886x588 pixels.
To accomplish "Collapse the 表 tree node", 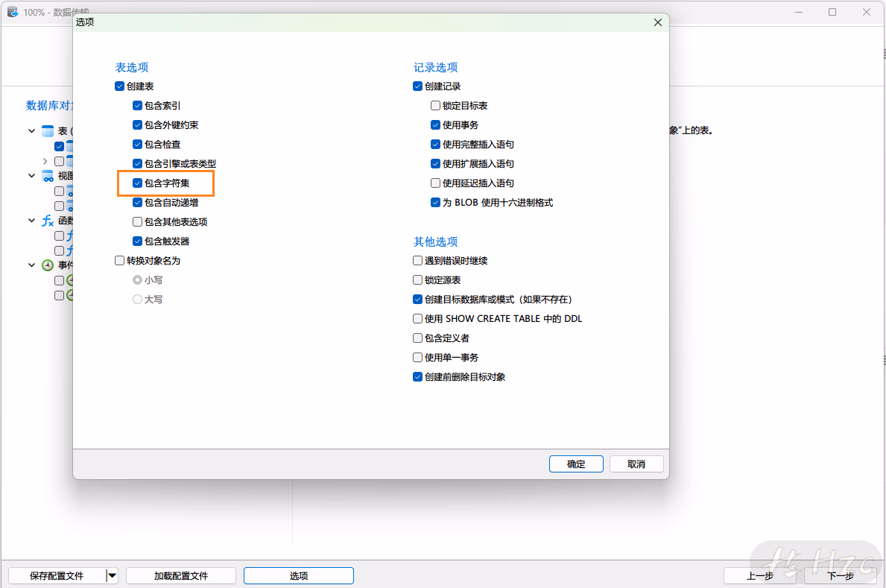I will [x=31, y=131].
